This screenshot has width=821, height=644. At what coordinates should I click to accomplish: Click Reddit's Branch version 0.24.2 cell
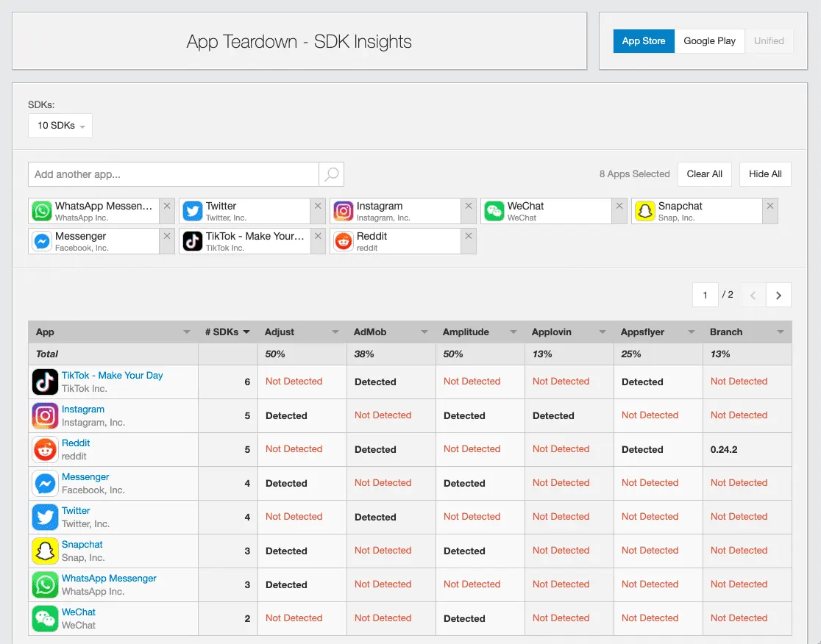[x=747, y=449]
